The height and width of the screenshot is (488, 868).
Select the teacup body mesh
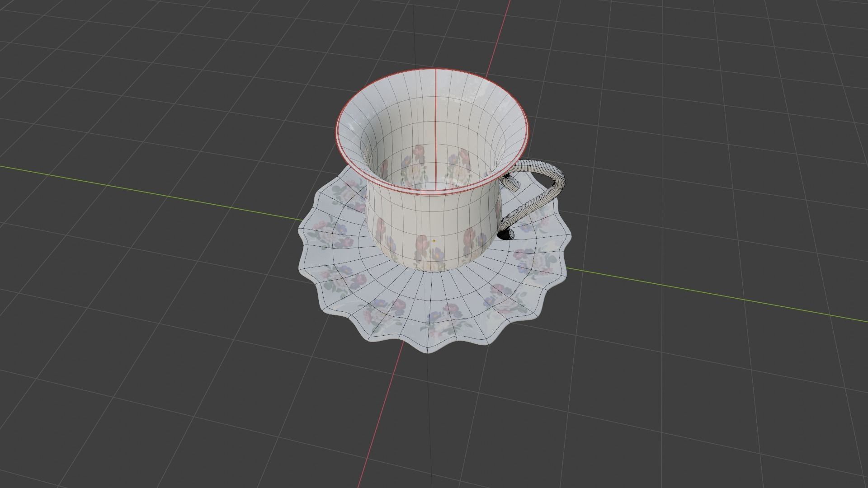point(407,217)
